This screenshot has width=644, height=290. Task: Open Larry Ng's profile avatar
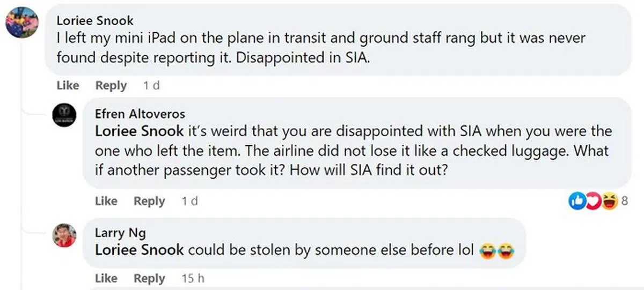(64, 234)
